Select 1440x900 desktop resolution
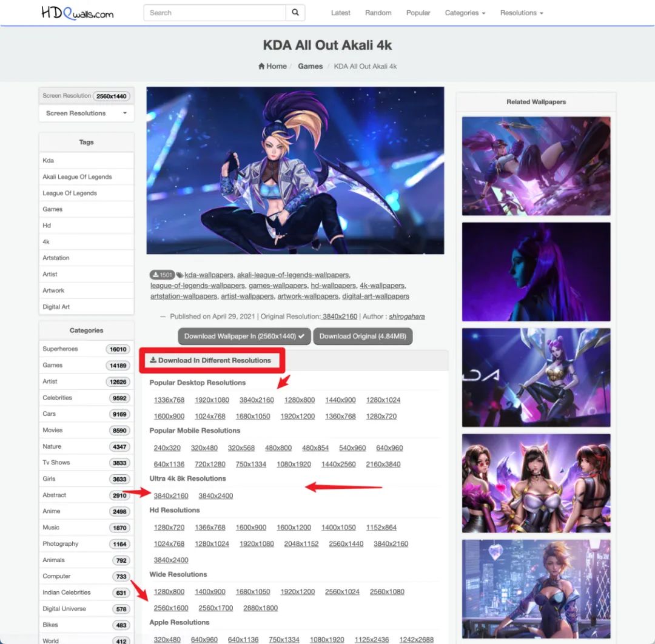Viewport: 655px width, 644px height. pos(340,400)
